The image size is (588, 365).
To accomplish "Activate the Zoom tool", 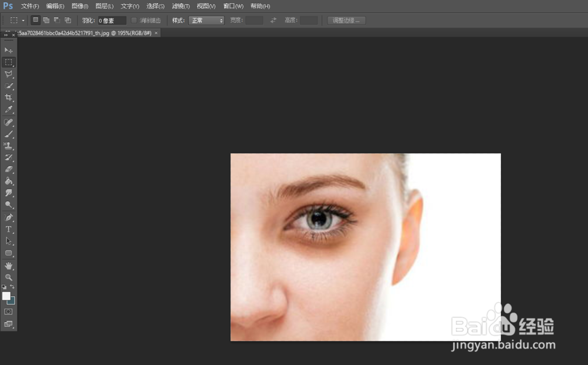I will click(x=8, y=277).
